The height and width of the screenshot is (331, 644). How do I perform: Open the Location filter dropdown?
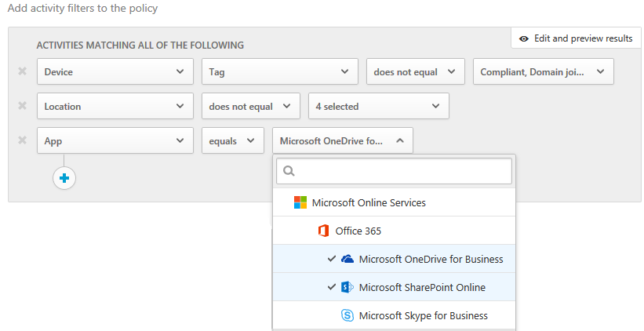115,106
